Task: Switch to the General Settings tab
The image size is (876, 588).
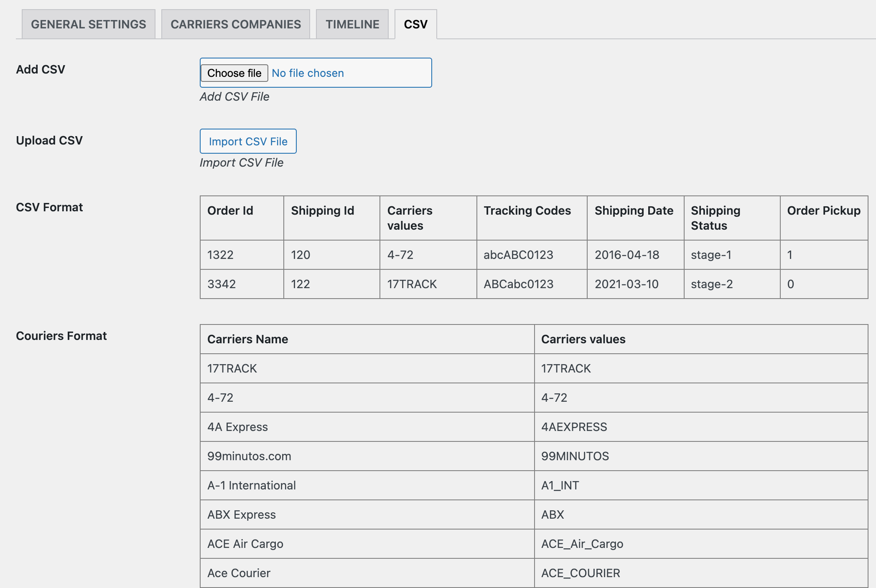Action: tap(88, 24)
